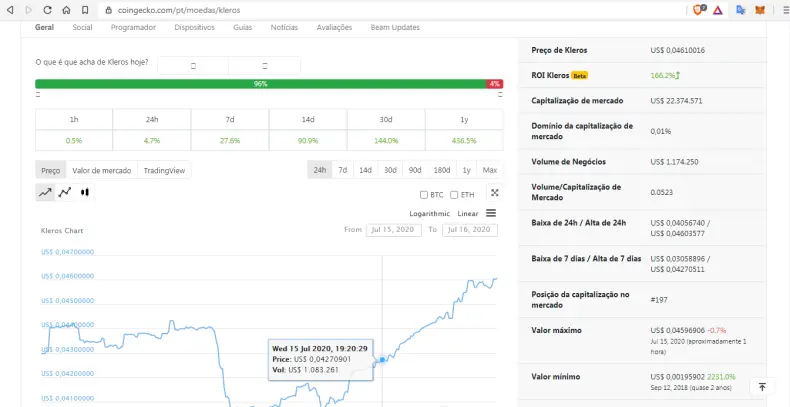Expand the chart to fullscreen

(495, 193)
